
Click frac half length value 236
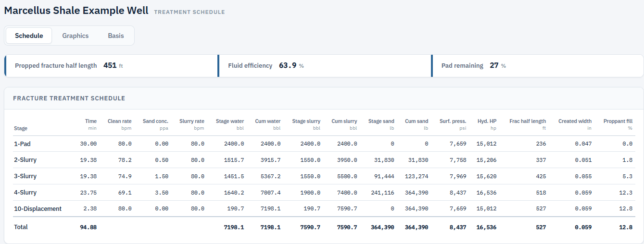541,144
